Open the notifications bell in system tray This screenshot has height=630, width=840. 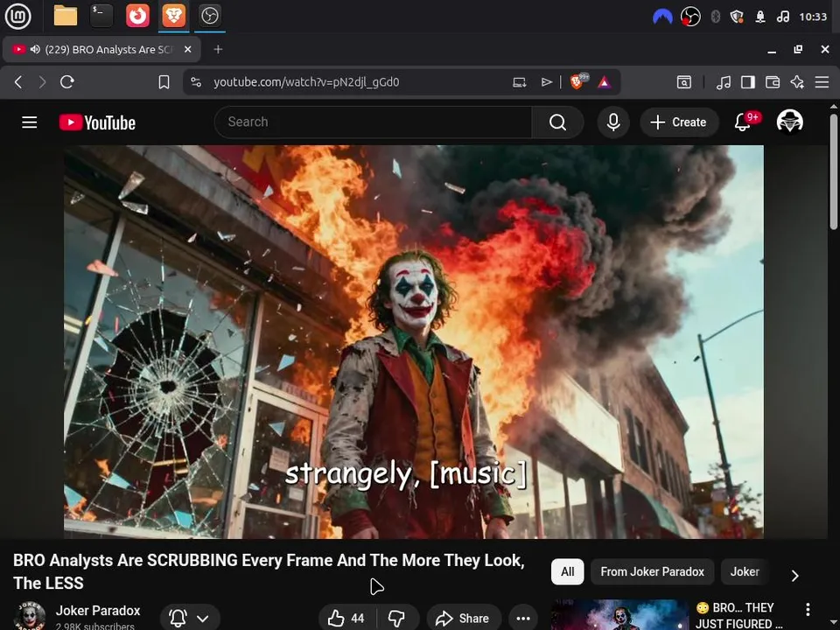[760, 17]
